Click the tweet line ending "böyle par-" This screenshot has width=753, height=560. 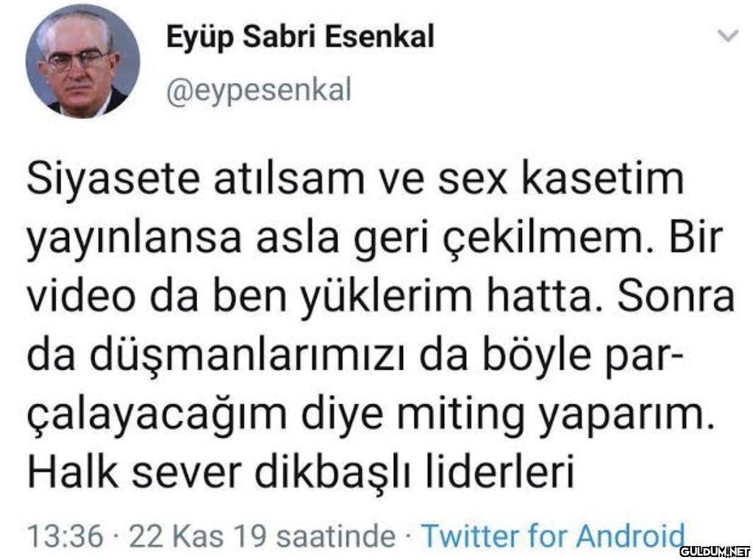(x=355, y=357)
